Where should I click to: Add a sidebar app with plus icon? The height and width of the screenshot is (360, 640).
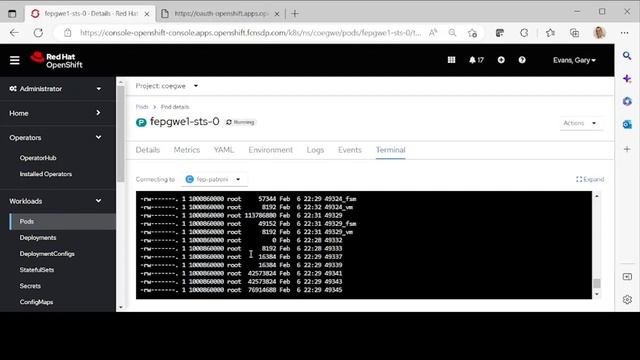point(627,149)
